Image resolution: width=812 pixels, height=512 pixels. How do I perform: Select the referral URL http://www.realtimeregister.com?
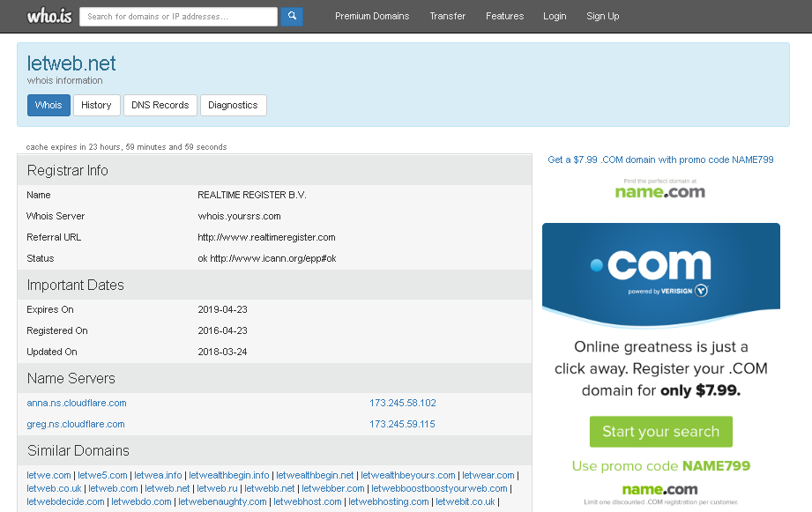[266, 238]
